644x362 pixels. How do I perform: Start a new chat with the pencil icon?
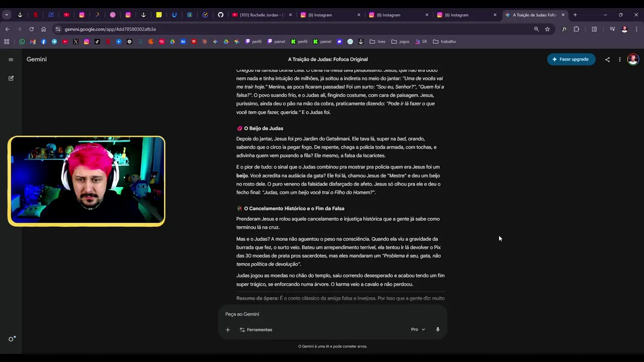coord(11,78)
